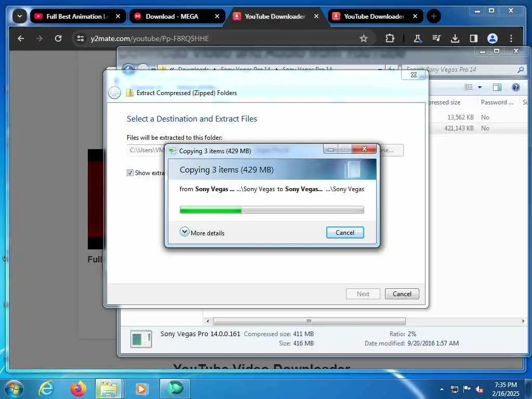Expand More details in copy dialog

pos(202,233)
